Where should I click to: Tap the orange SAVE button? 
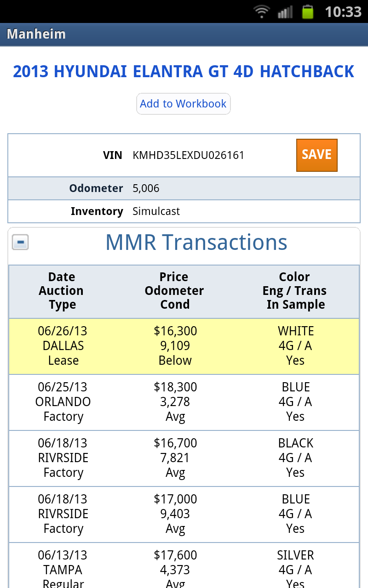point(316,155)
